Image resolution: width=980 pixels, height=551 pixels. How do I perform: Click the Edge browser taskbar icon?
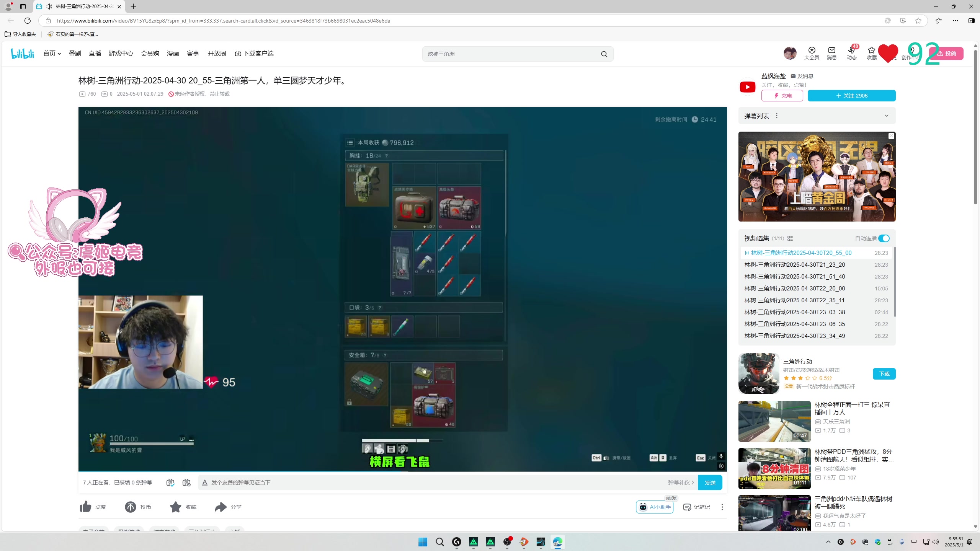(x=557, y=542)
